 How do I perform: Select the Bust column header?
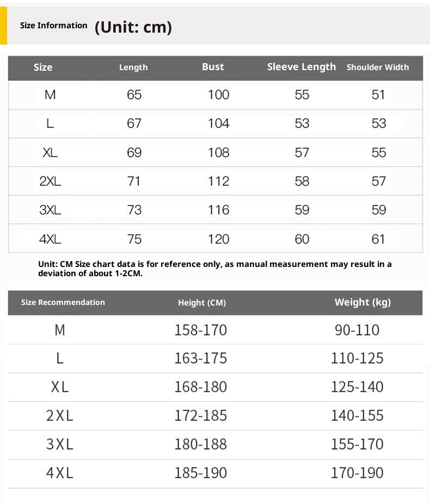pos(213,67)
